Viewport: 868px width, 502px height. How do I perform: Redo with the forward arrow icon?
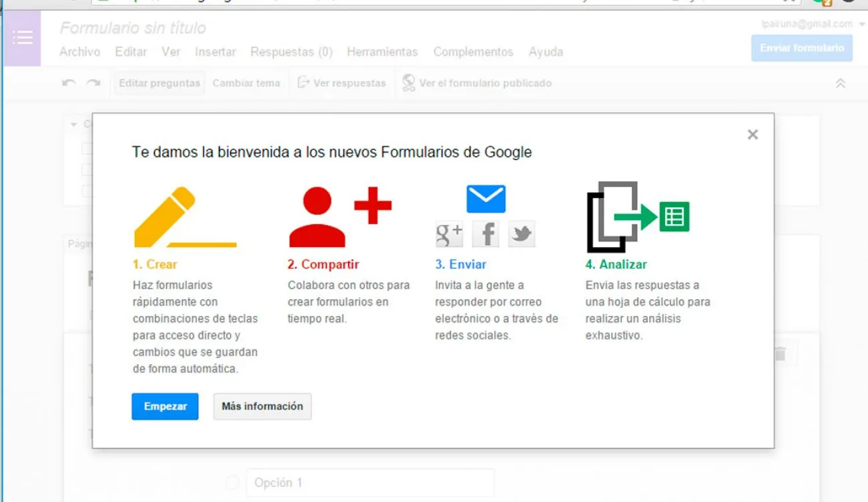click(94, 83)
